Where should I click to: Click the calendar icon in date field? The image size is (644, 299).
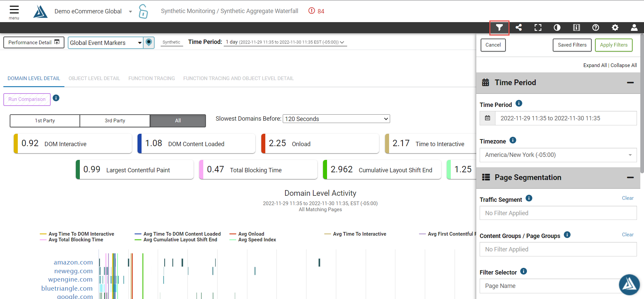pos(488,118)
